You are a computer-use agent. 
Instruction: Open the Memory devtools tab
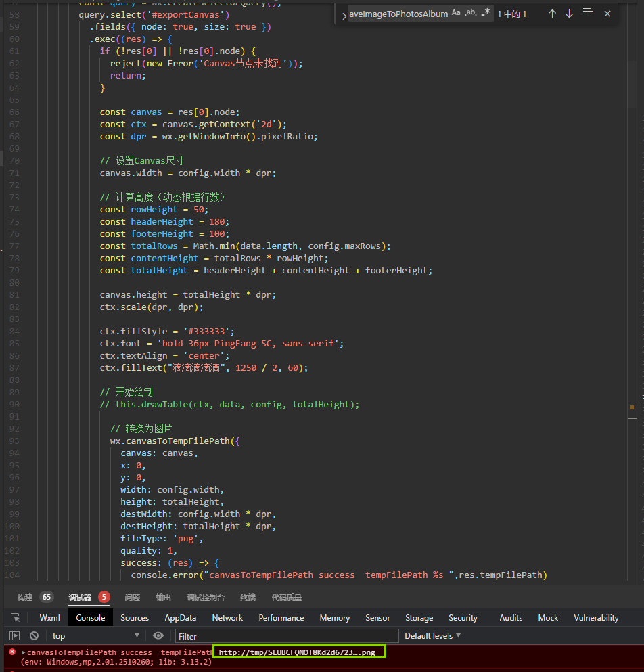click(335, 618)
